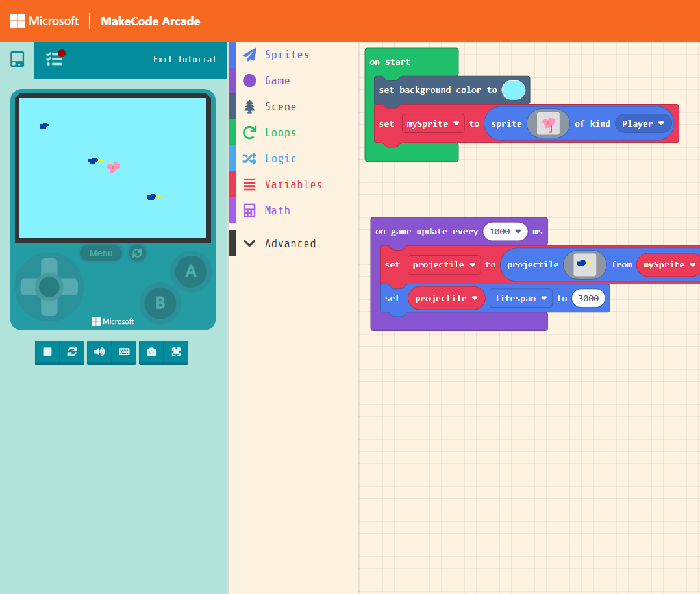Open the projectile image editor thumbnail
Viewport: 700px width, 594px height.
tap(584, 264)
